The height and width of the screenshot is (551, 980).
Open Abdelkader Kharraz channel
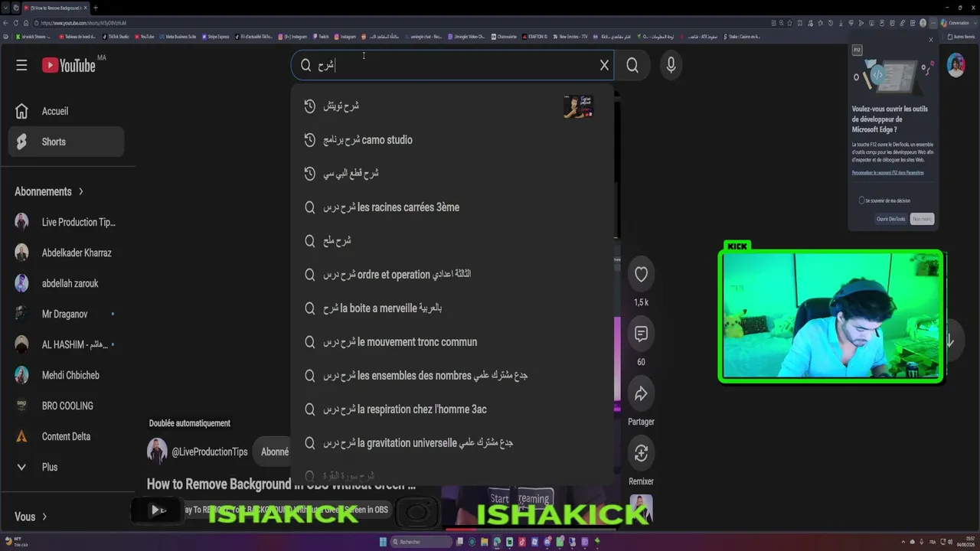(x=66, y=253)
